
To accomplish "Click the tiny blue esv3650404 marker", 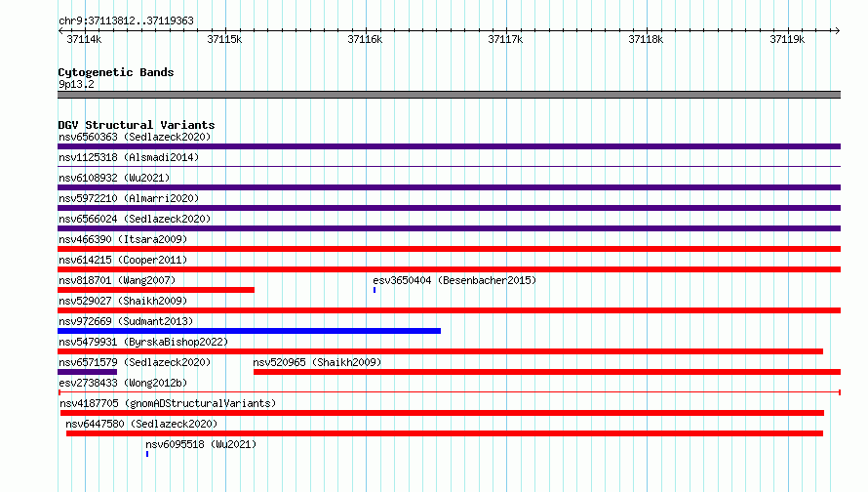I will click(x=375, y=290).
